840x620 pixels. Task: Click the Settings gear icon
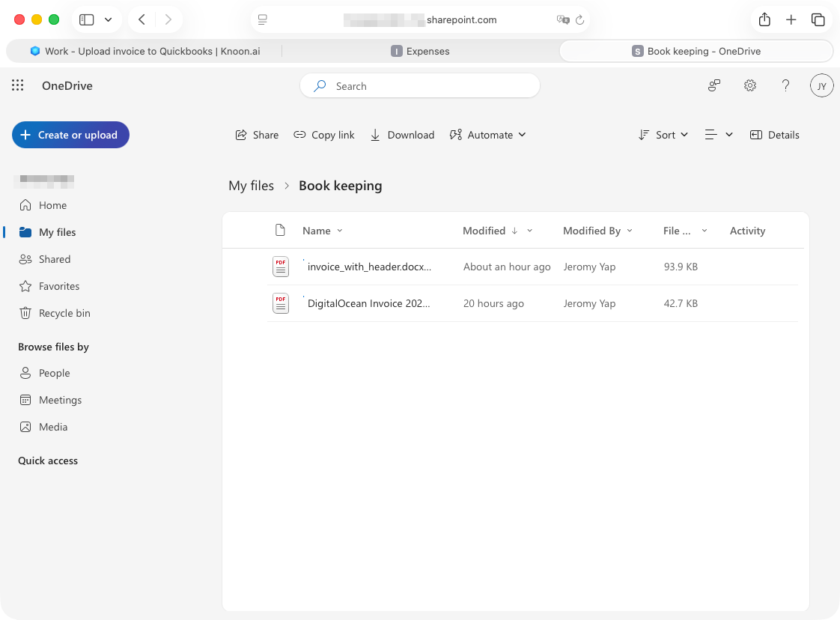(x=749, y=85)
